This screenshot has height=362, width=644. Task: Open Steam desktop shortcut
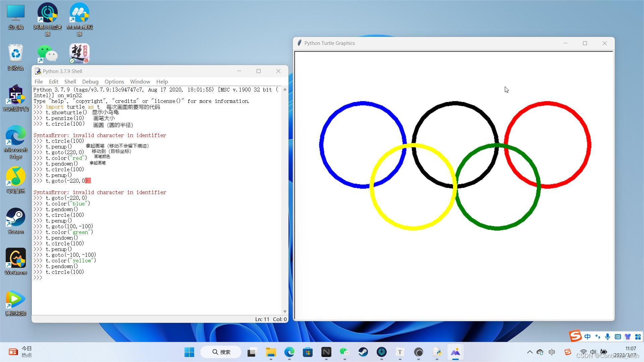coord(16,220)
